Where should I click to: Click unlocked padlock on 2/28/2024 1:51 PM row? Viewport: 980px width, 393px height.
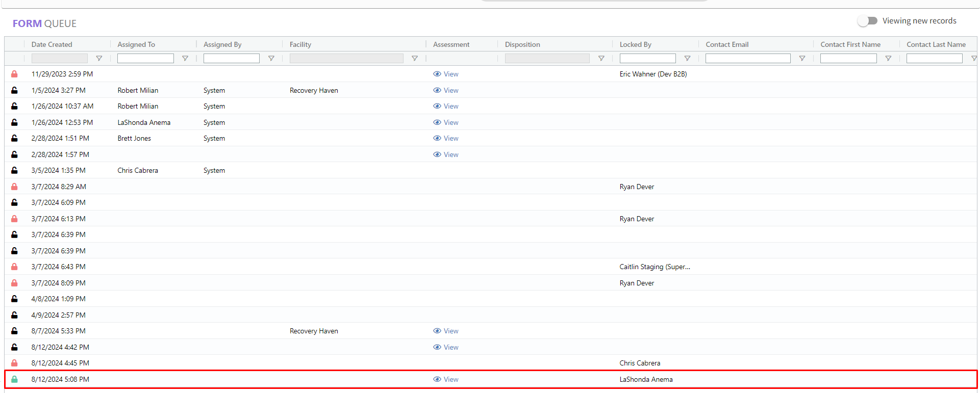(x=14, y=138)
